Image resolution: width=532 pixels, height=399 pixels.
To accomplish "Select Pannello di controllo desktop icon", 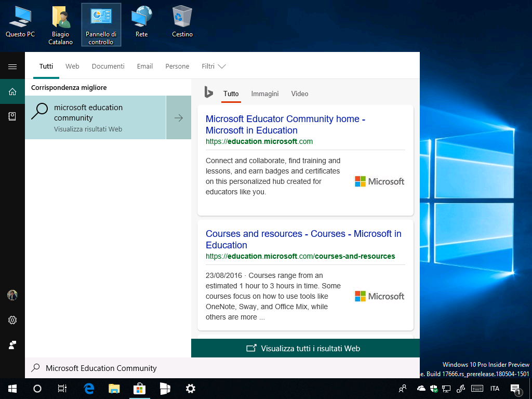I will point(101,25).
